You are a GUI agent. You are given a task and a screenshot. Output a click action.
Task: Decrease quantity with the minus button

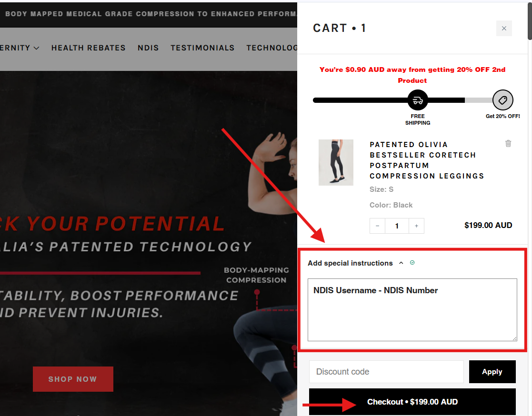coord(378,226)
